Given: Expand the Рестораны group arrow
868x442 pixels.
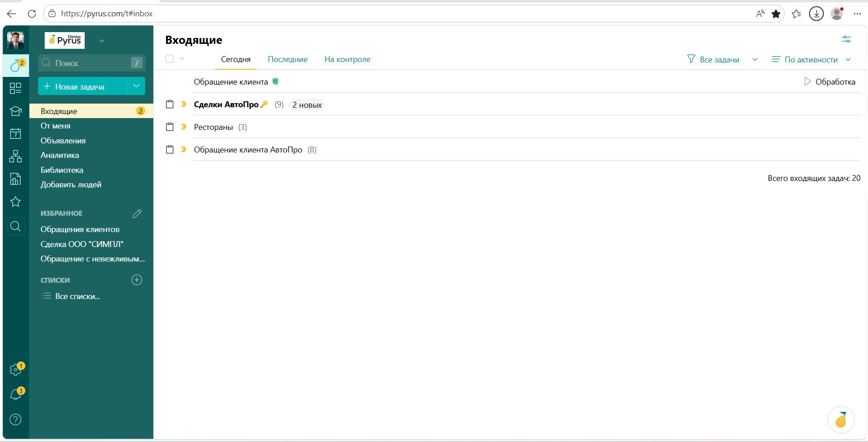Looking at the screenshot, I should [184, 127].
